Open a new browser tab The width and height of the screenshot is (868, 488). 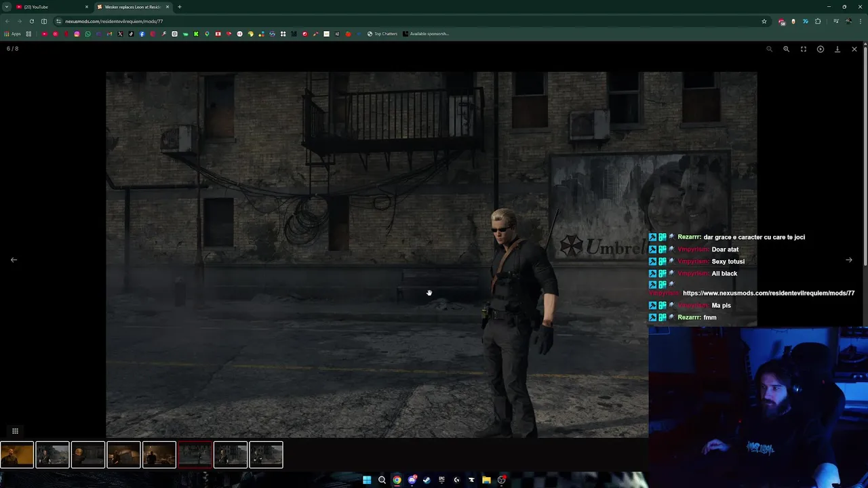[x=179, y=7]
